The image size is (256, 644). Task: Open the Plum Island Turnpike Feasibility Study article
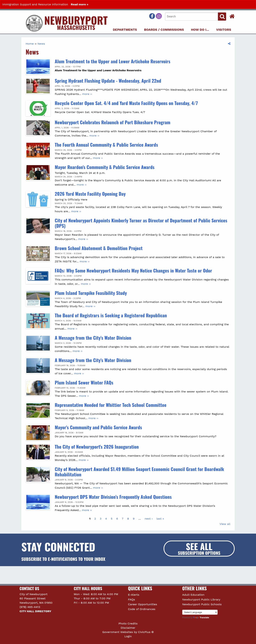click(90, 293)
